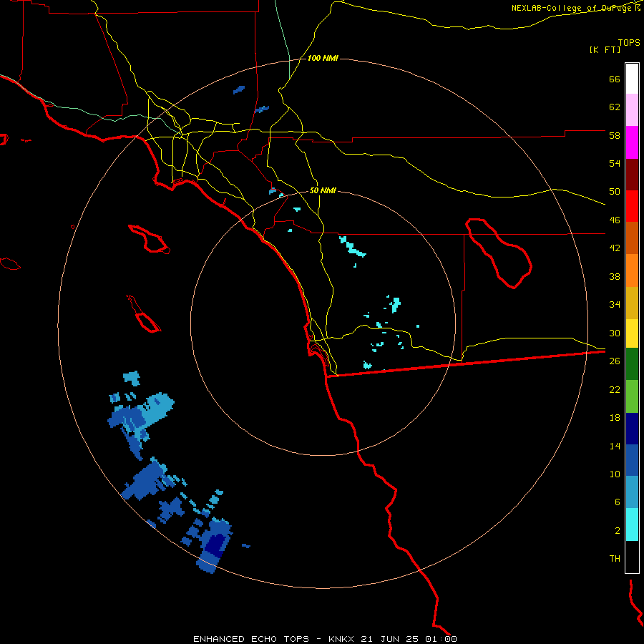
Task: Select the dark orange legend swatch
Action: tap(632, 238)
